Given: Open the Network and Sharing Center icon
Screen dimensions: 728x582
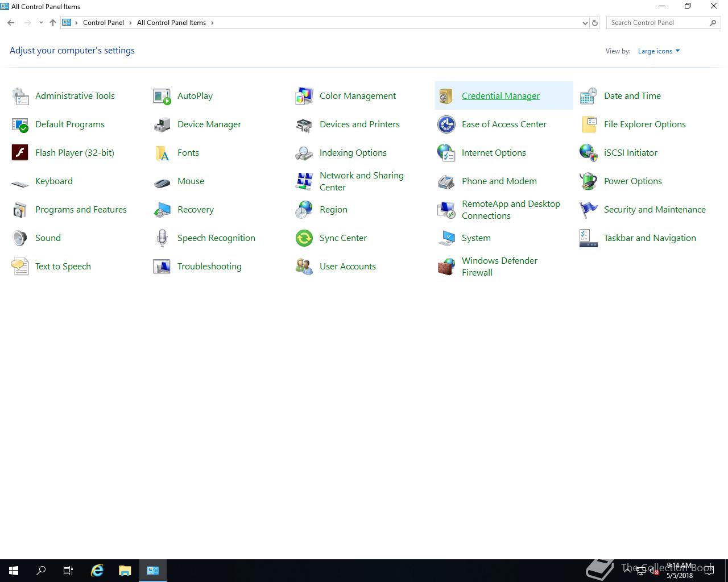Looking at the screenshot, I should tap(304, 181).
